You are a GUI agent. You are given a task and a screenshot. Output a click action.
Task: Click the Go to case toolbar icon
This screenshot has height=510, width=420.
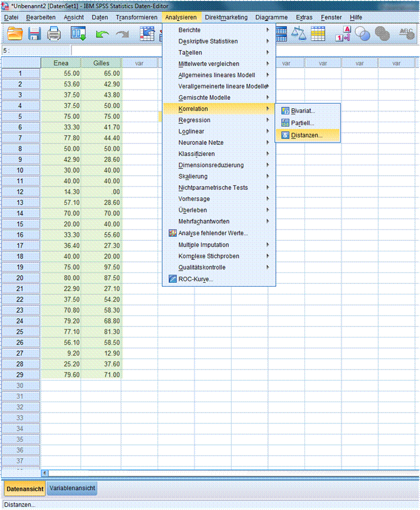click(x=147, y=33)
